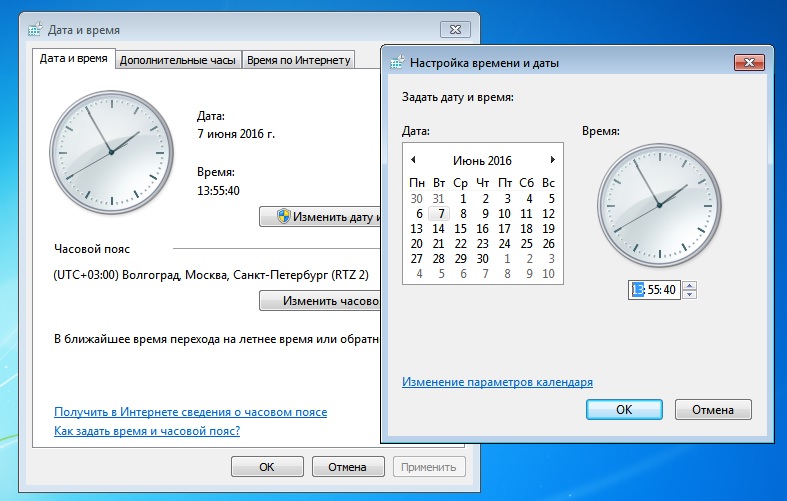Image resolution: width=787 pixels, height=501 pixels.
Task: Select grayed July 10 in calendar
Action: pyautogui.click(x=548, y=274)
